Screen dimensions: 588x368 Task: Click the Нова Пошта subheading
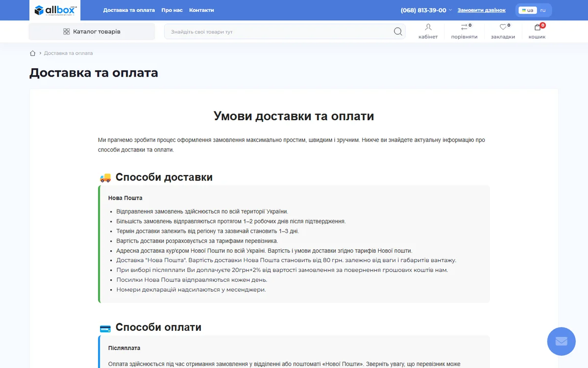pos(125,198)
